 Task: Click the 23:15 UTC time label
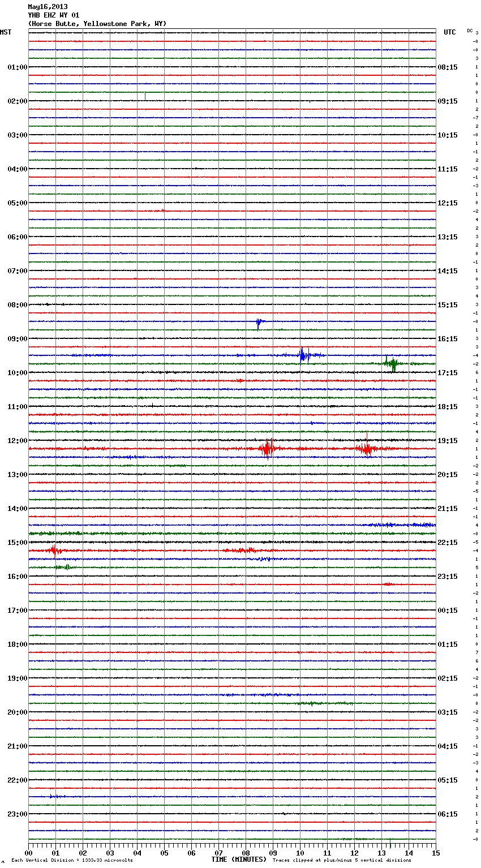448,577
